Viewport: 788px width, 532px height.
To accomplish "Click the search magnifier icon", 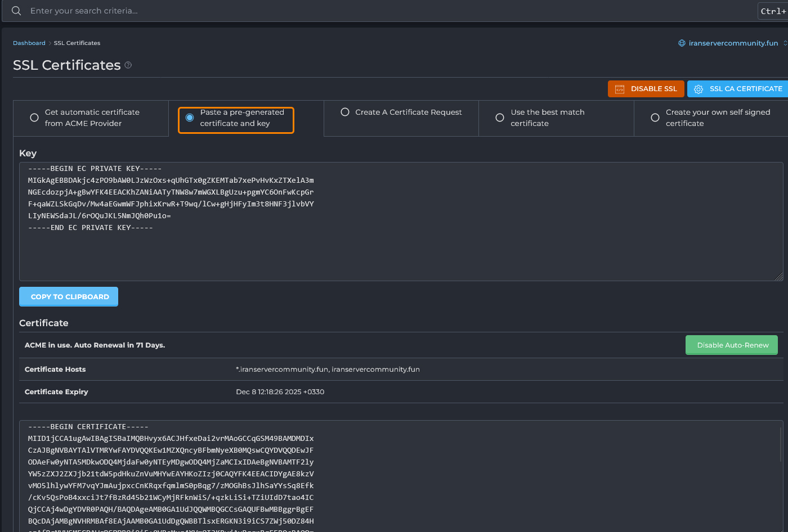I will tap(16, 10).
